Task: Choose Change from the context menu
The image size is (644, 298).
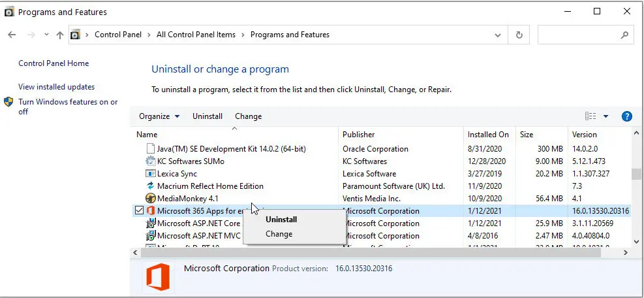Action: (279, 234)
